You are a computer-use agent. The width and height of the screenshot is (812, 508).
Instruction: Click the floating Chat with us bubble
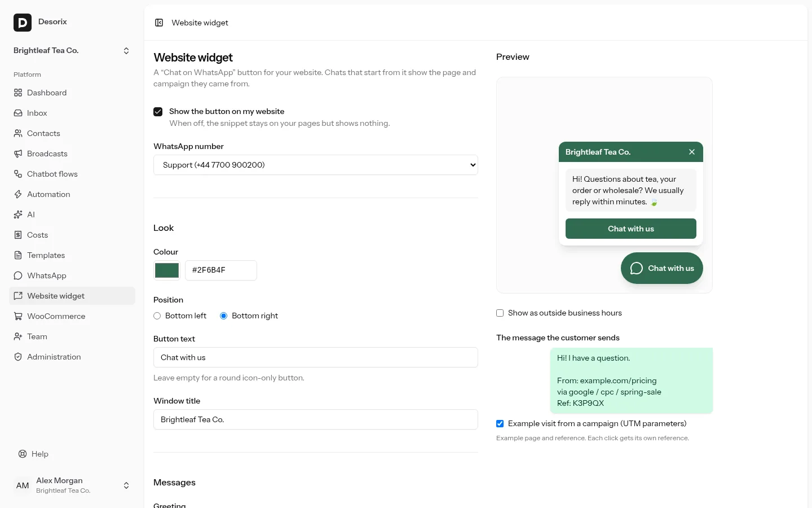tap(662, 268)
